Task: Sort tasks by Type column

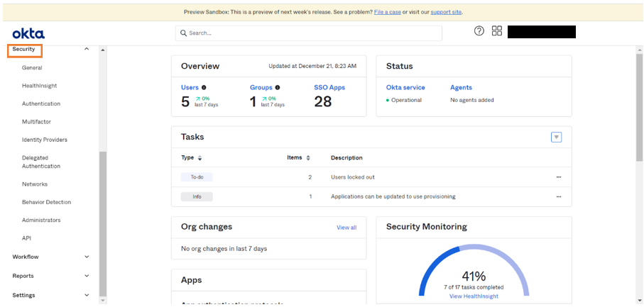Action: (x=200, y=158)
